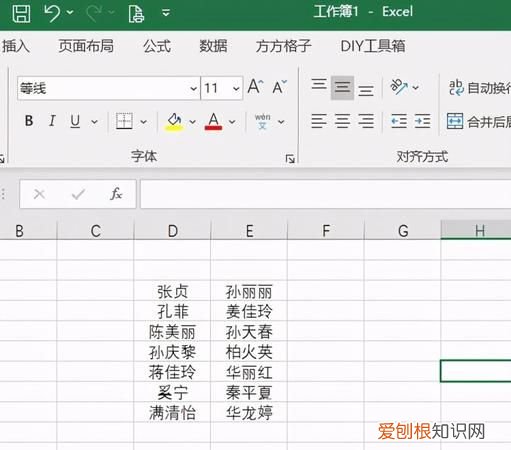The width and height of the screenshot is (511, 450).
Task: Click the Redo arrow icon
Action: (x=94, y=13)
